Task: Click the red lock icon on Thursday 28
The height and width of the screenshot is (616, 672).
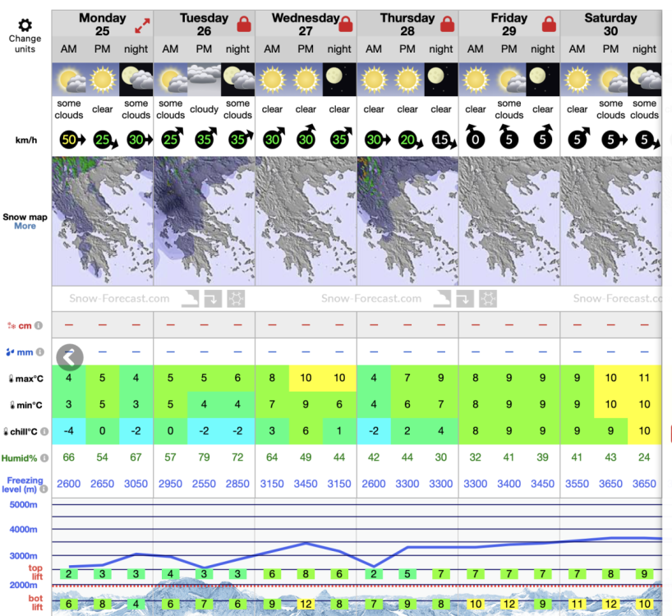Action: pyautogui.click(x=447, y=24)
